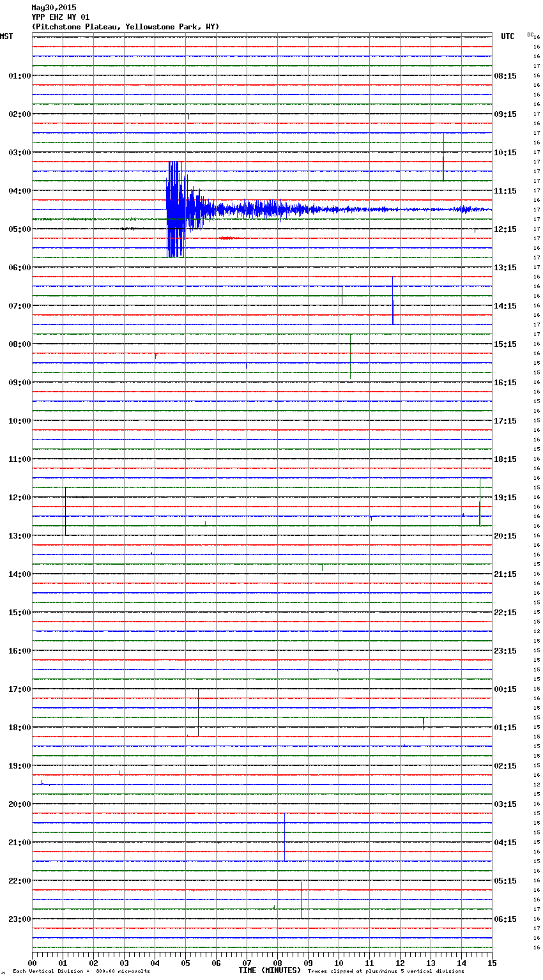The width and height of the screenshot is (543, 980).
Task: Click the "10" tick on the minutes axis
Action: tap(339, 963)
